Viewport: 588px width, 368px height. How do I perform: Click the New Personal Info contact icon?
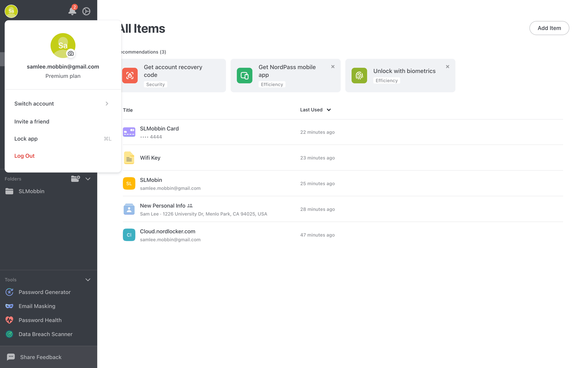coord(129,209)
